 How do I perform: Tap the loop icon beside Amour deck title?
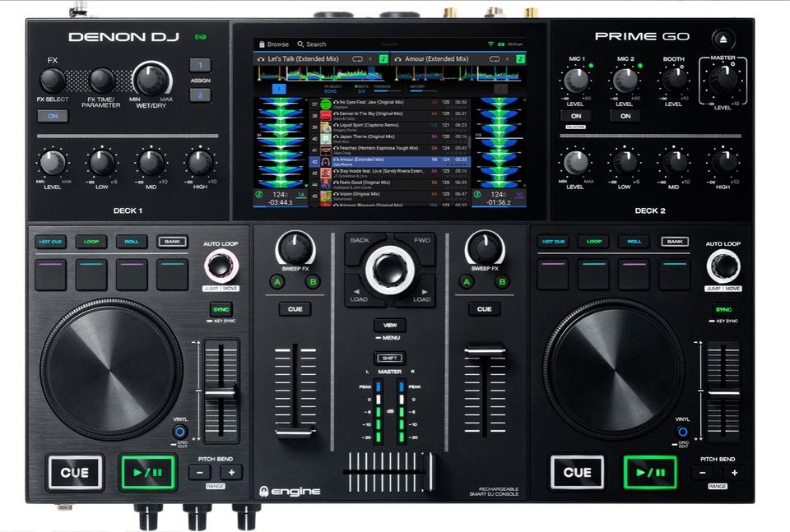pos(495,59)
